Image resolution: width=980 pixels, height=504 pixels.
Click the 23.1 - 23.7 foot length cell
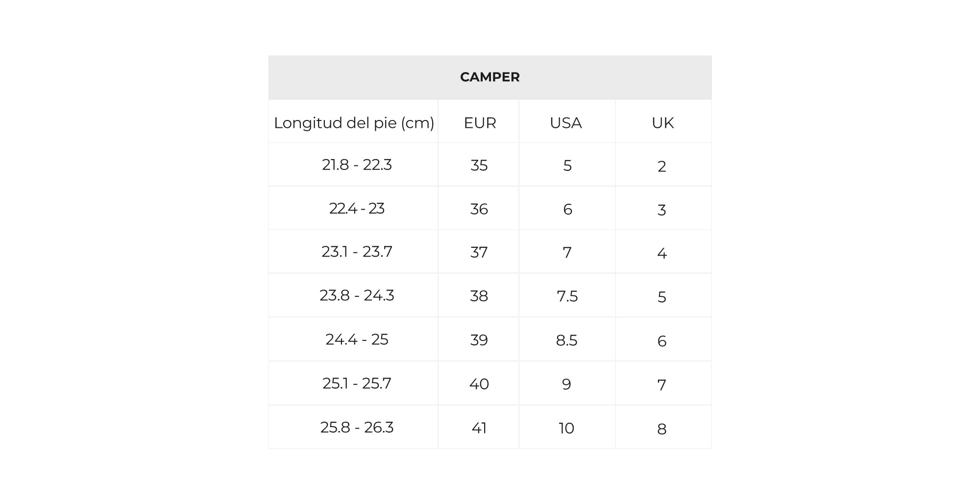(x=353, y=252)
